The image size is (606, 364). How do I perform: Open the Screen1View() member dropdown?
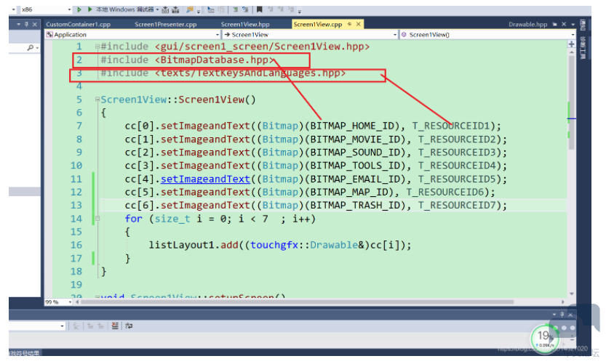click(487, 34)
